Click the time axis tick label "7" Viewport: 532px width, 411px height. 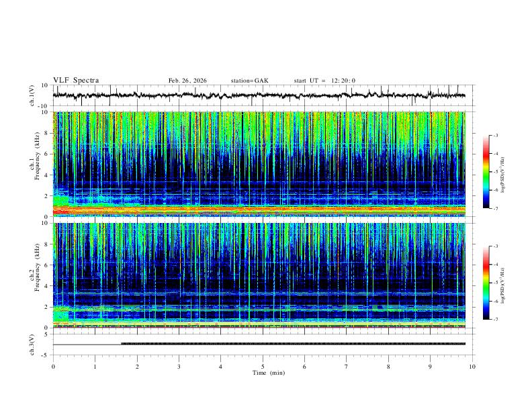click(x=347, y=367)
